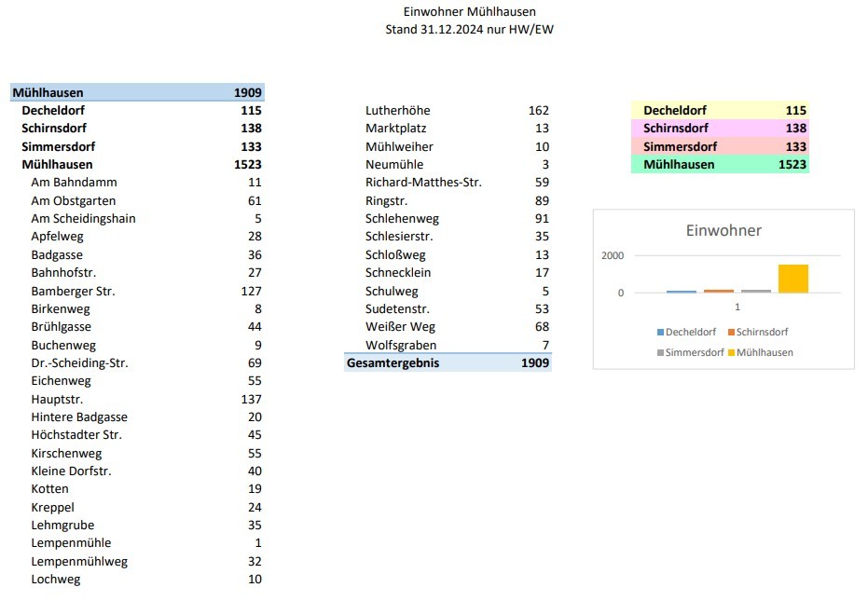
Task: Click the red-highlighted Simmersdorf summary row
Action: click(x=720, y=146)
